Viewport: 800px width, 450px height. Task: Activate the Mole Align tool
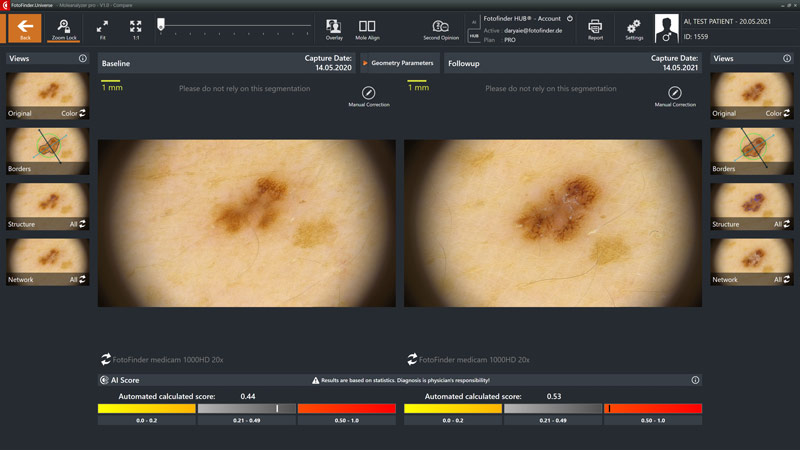tap(367, 29)
